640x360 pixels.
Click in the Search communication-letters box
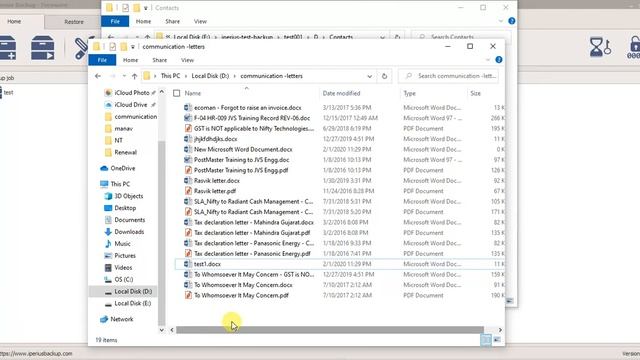tap(449, 76)
